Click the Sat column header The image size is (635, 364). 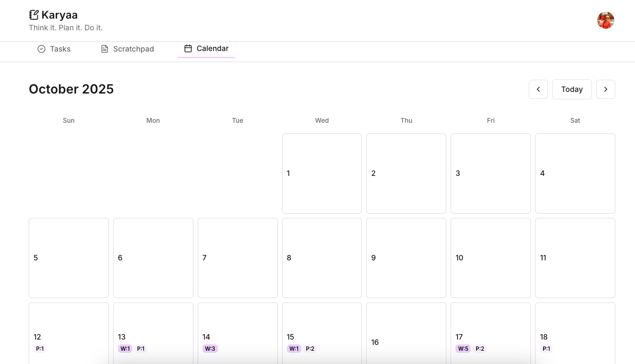coord(575,121)
